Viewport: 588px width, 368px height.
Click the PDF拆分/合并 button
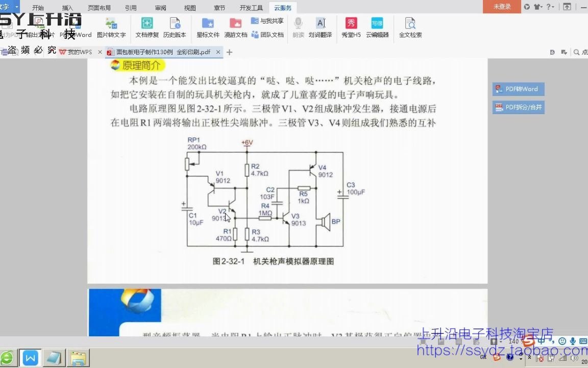click(518, 107)
